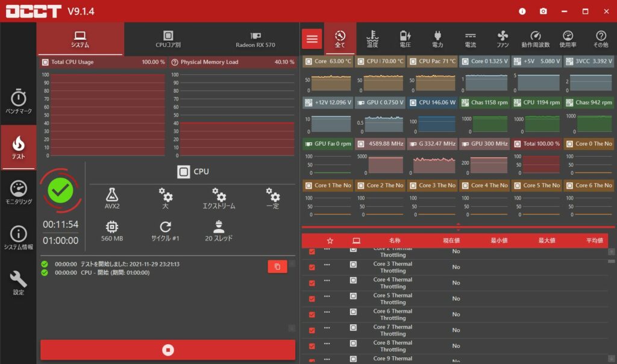Select the CPU Pac 71 °C sensor tile
The width and height of the screenshot is (617, 364).
pos(433,61)
